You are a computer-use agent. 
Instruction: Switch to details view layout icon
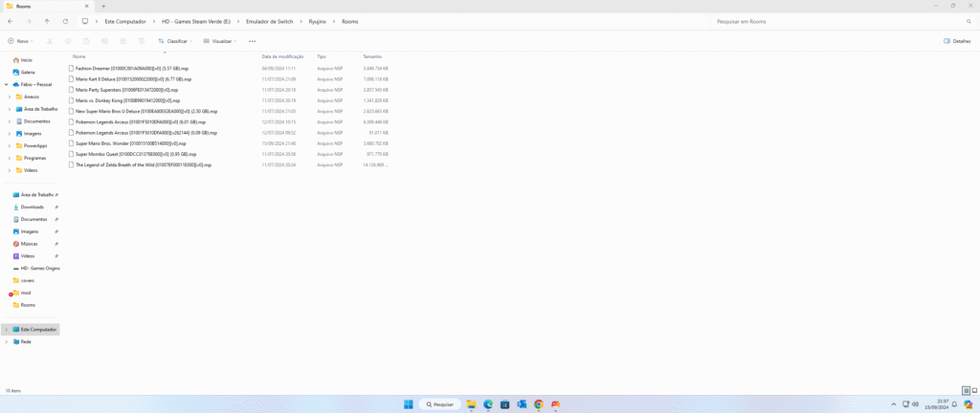966,391
